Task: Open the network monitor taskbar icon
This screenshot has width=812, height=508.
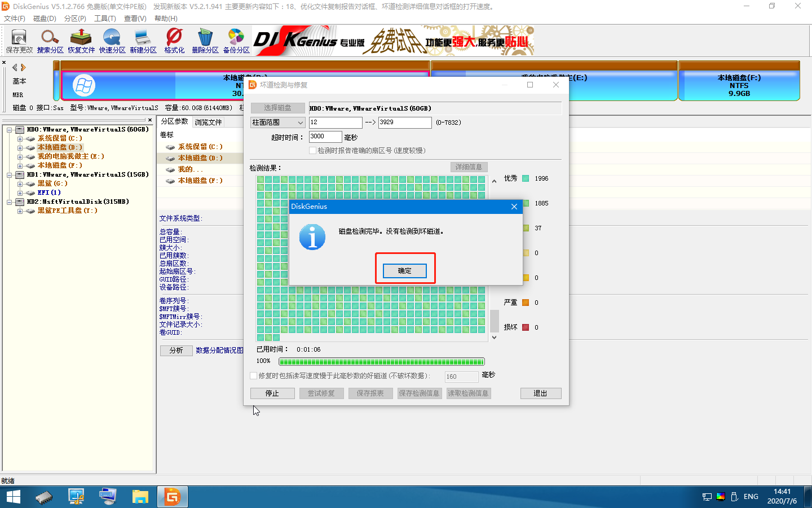Action: [76, 497]
